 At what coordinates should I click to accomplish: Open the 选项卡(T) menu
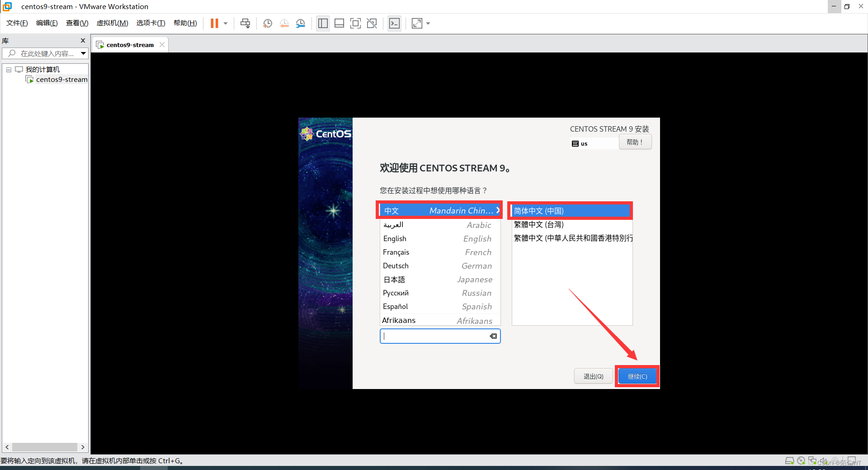[x=151, y=23]
